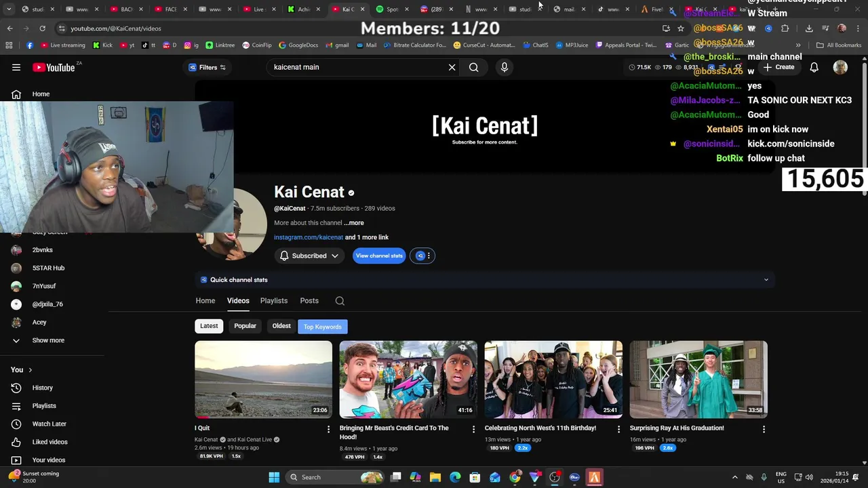Viewport: 868px width, 488px height.
Task: Open Microsoft Store from taskbar
Action: 475,477
